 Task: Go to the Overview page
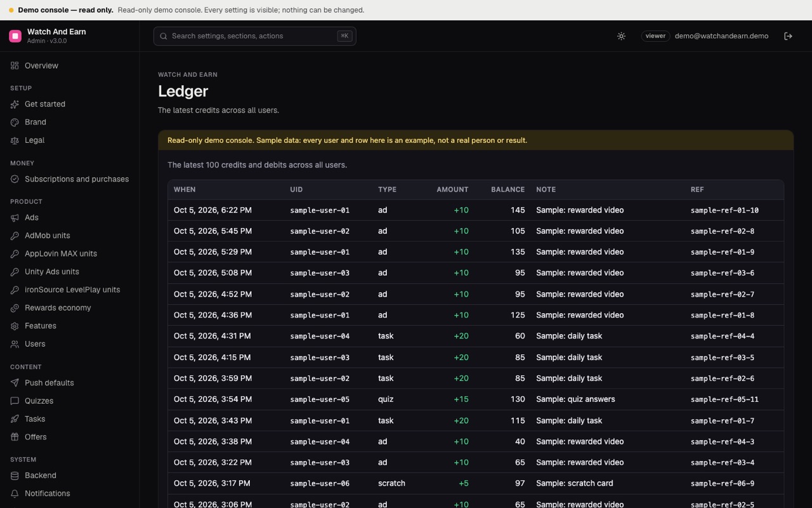(69, 65)
